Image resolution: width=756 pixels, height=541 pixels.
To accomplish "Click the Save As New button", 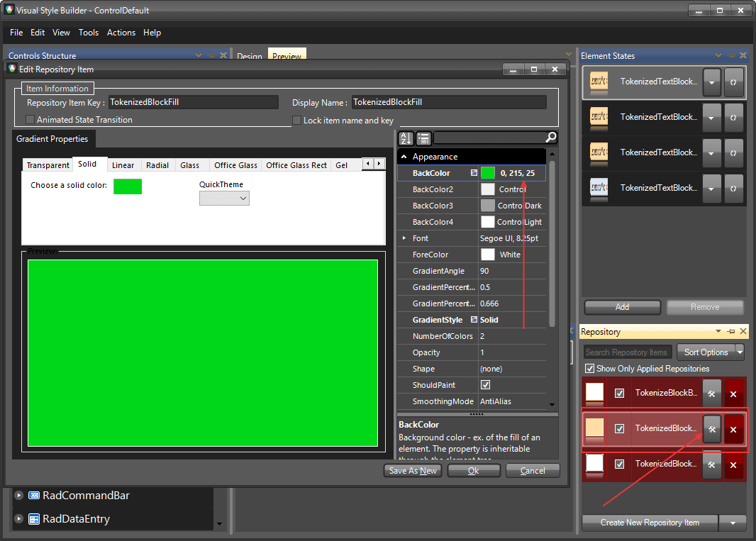I will pyautogui.click(x=412, y=470).
